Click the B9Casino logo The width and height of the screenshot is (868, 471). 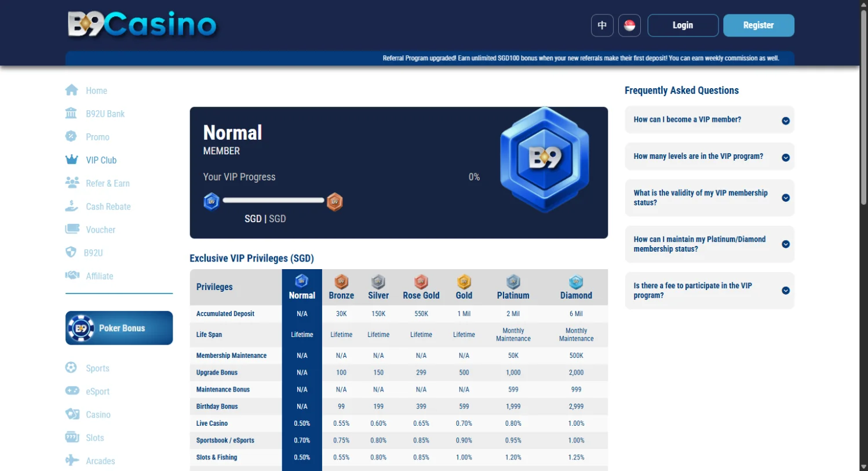142,25
